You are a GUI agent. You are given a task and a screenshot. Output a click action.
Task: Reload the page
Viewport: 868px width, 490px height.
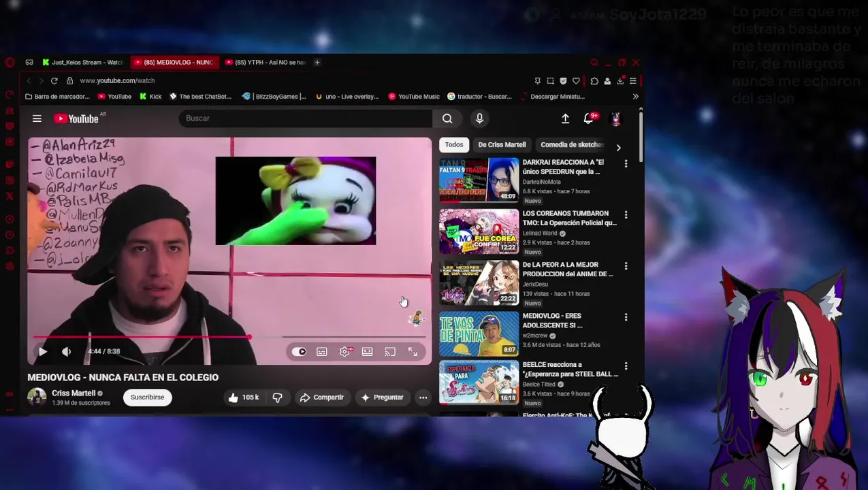[54, 80]
